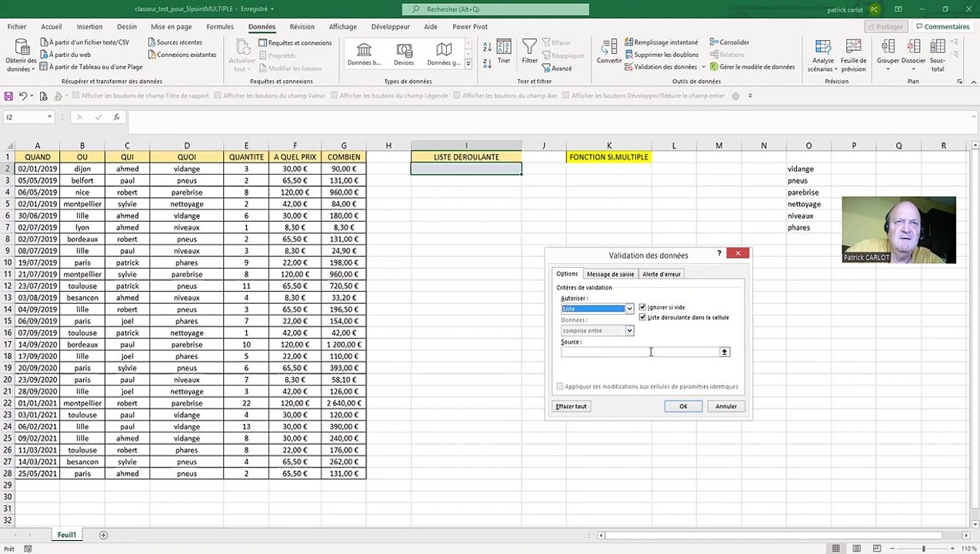Open Sources récentes
Viewport: 980px width, 554px height.
(x=174, y=42)
